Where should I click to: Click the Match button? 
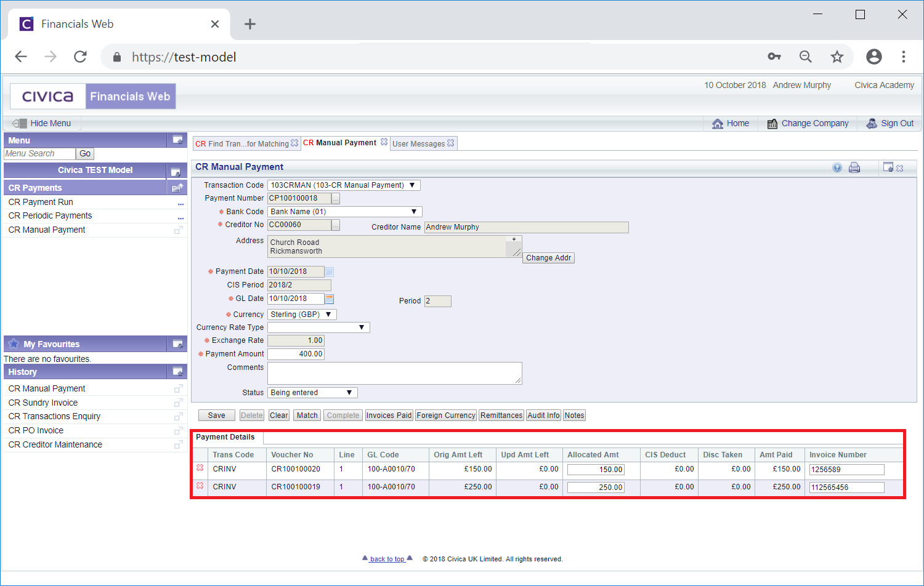[x=307, y=415]
